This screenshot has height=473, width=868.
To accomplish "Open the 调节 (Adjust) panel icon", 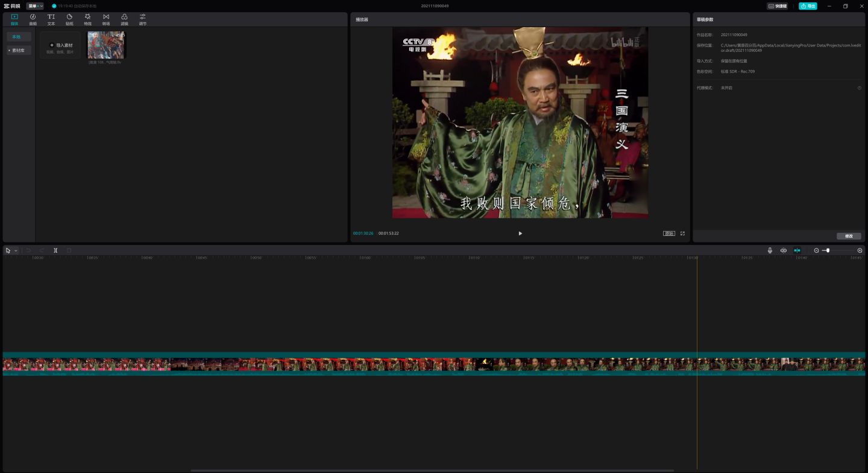I will point(142,19).
